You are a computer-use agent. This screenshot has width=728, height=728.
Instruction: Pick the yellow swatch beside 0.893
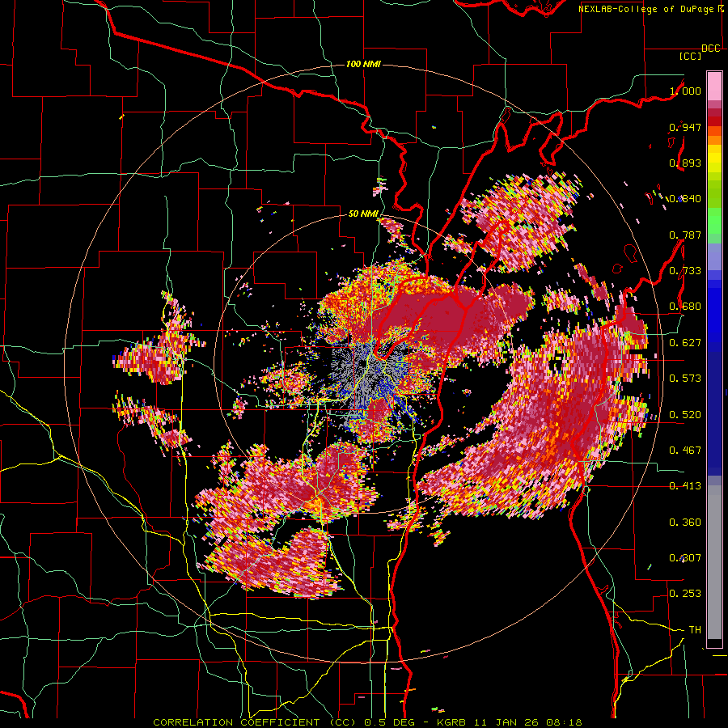(714, 162)
